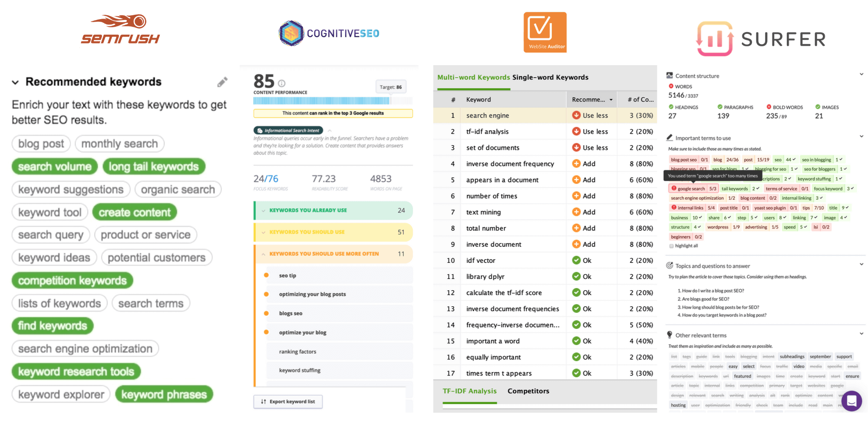868x434 pixels.
Task: Toggle the competition keywords pill
Action: [x=72, y=281]
